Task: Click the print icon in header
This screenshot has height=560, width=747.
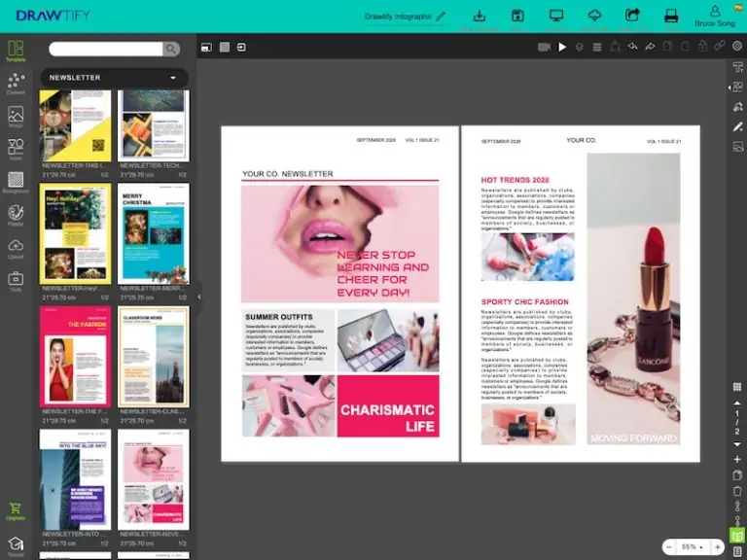Action: [670, 16]
